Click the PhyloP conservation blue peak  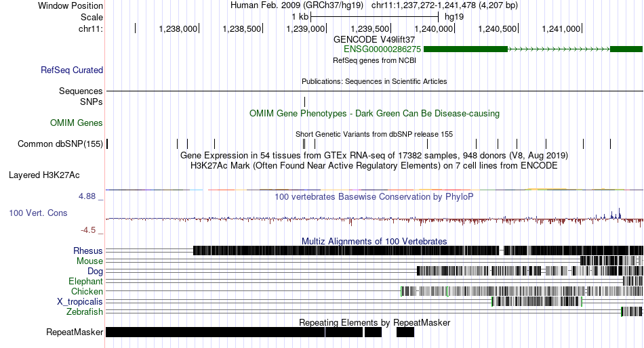click(620, 213)
